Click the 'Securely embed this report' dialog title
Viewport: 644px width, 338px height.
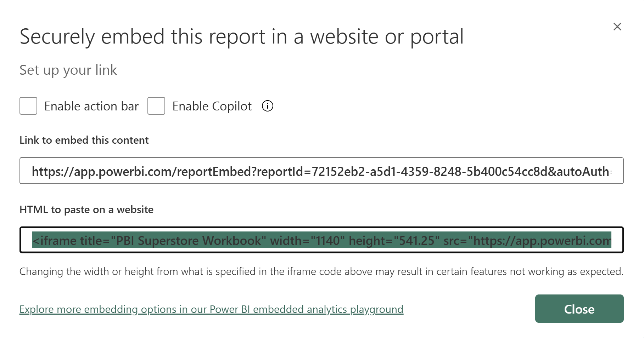[x=241, y=36]
